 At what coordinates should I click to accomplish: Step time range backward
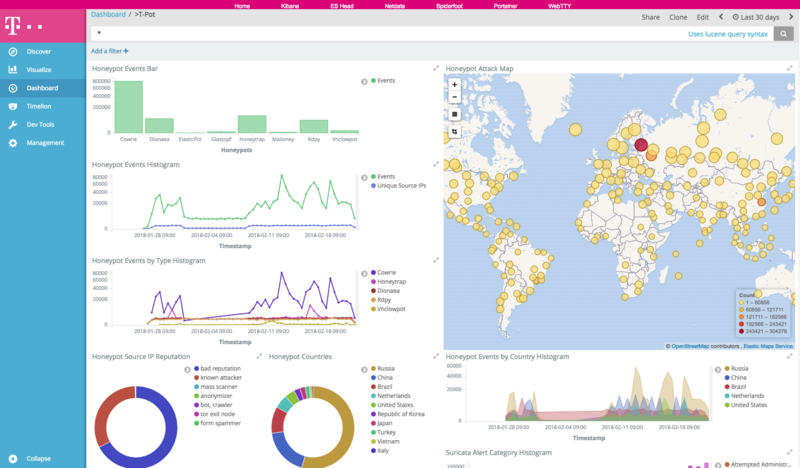pyautogui.click(x=721, y=17)
